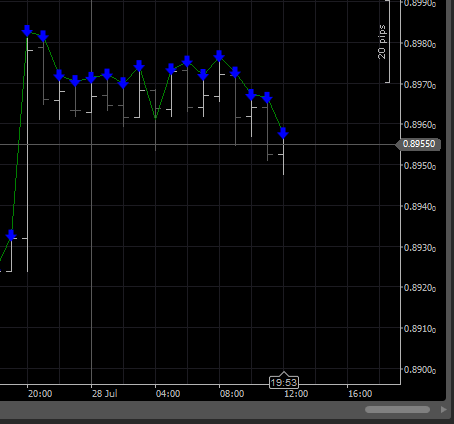454x424 pixels.
Task: Click the scroll right arrow at the bottom
Action: (x=444, y=410)
